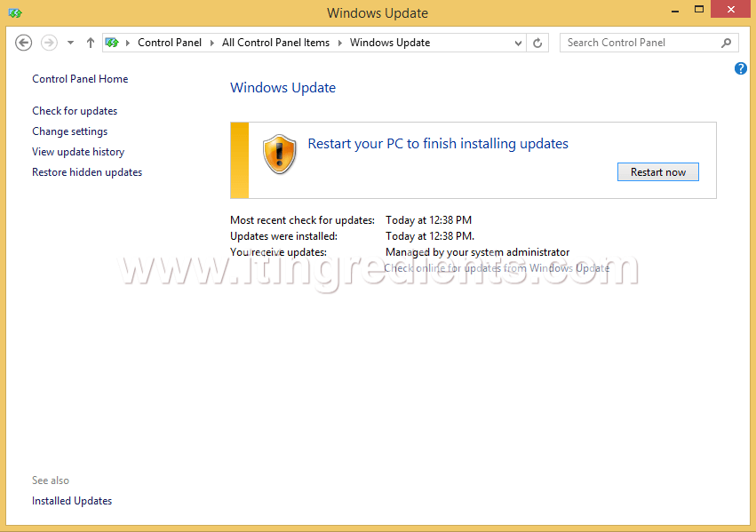The image size is (756, 532).
Task: Open Check online for updates from Windows Update
Action: (499, 267)
